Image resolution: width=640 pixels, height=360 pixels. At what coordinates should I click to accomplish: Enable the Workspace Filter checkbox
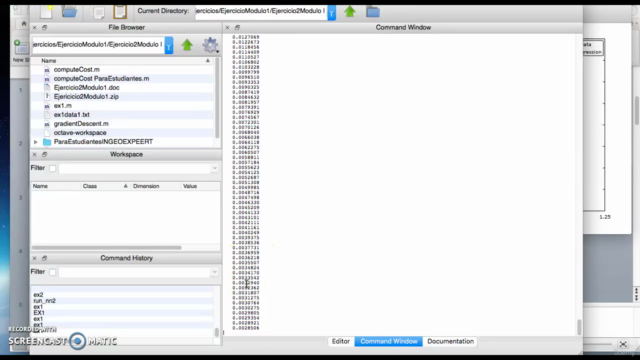click(52, 168)
